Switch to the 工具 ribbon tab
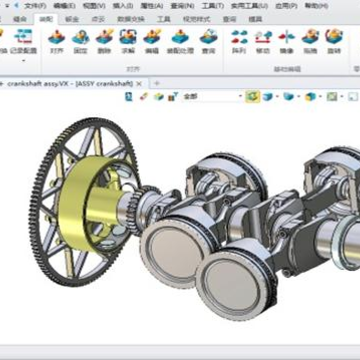The width and height of the screenshot is (360, 360). [x=163, y=19]
